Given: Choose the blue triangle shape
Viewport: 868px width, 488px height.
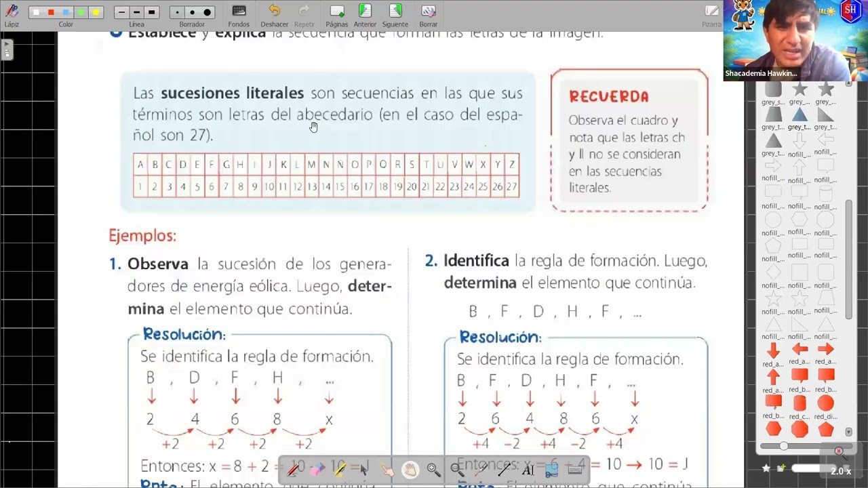Looking at the screenshot, I should coord(800,115).
